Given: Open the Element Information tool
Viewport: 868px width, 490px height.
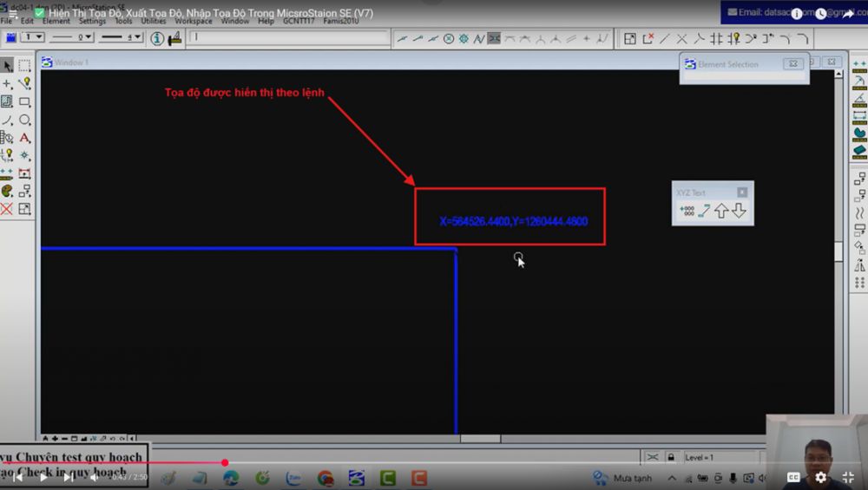Looking at the screenshot, I should [x=157, y=38].
